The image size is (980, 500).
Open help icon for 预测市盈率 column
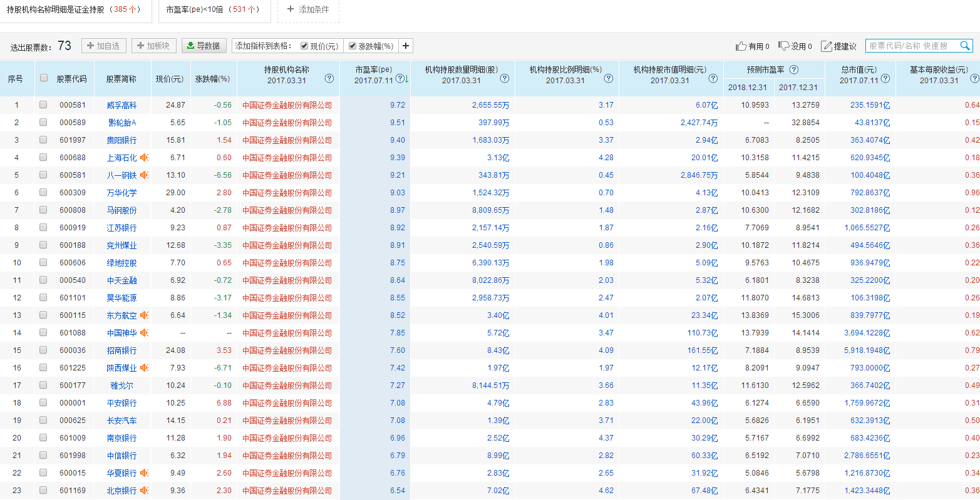click(x=794, y=69)
